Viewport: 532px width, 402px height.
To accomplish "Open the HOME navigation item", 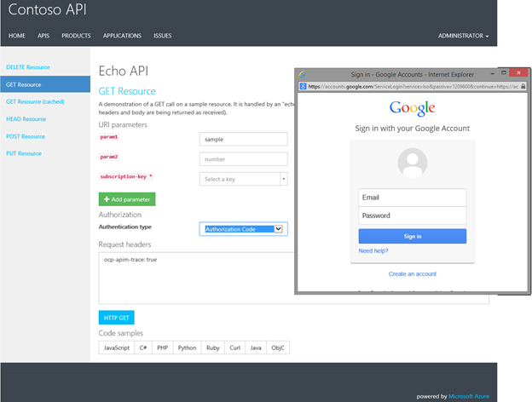I will coord(17,36).
